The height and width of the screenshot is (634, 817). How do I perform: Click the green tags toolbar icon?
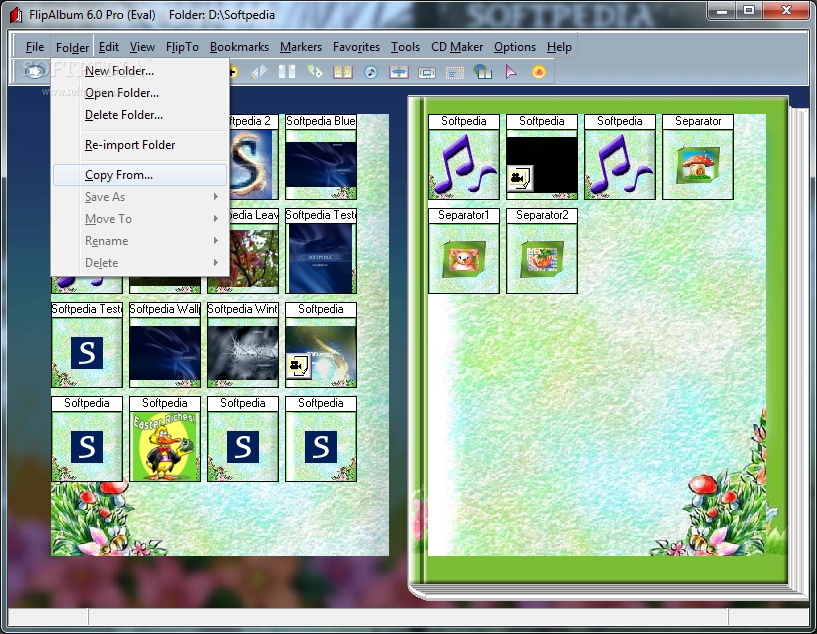pos(315,72)
